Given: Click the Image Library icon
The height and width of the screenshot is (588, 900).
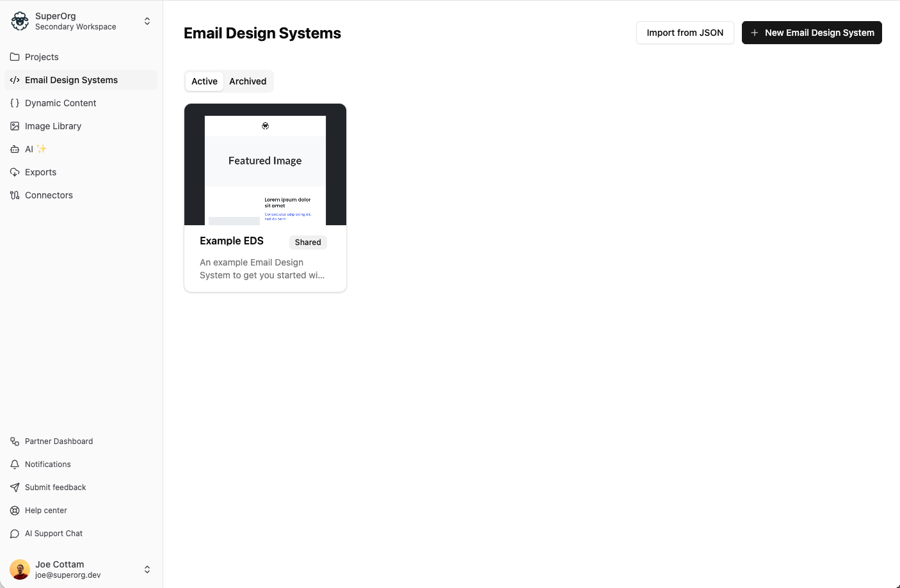Looking at the screenshot, I should point(14,126).
